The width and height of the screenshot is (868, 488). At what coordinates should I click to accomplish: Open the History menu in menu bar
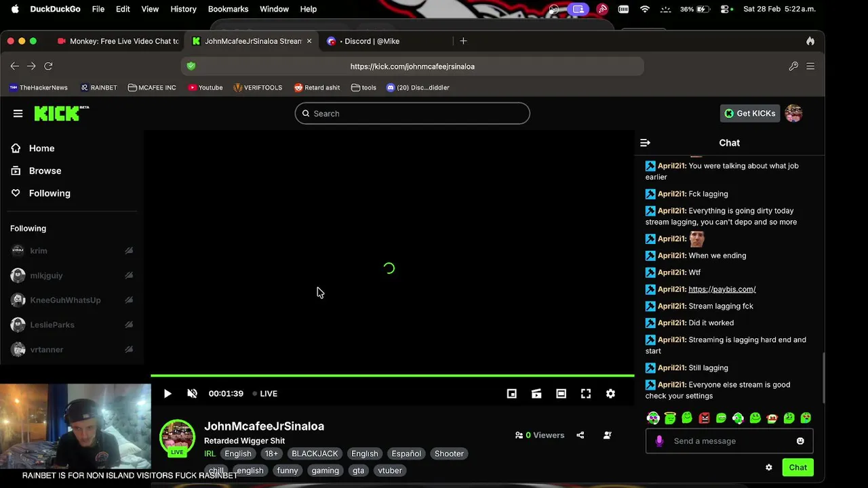click(183, 9)
